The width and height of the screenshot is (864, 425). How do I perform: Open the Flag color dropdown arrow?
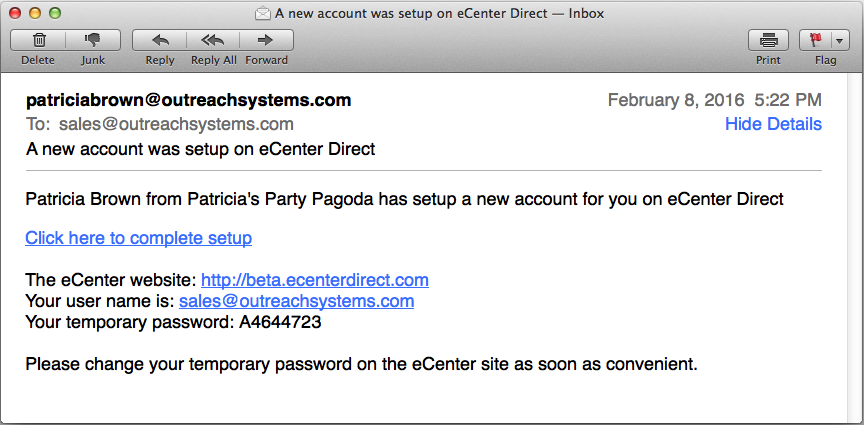tap(839, 40)
